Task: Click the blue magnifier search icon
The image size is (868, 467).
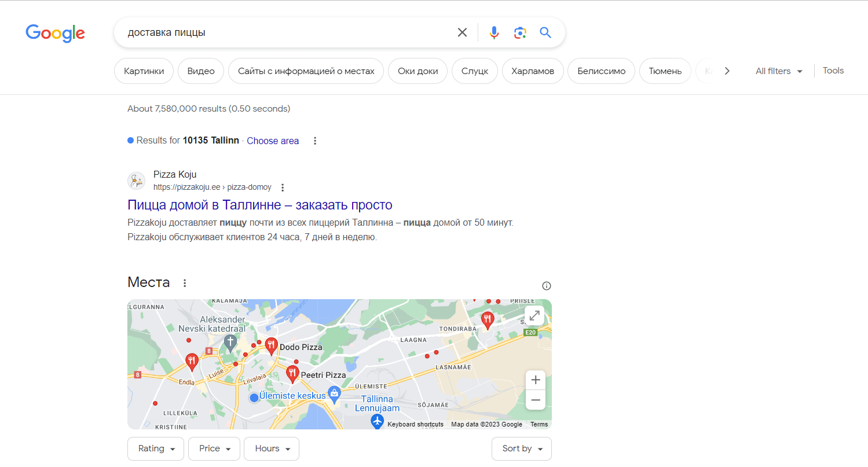Action: click(x=545, y=32)
